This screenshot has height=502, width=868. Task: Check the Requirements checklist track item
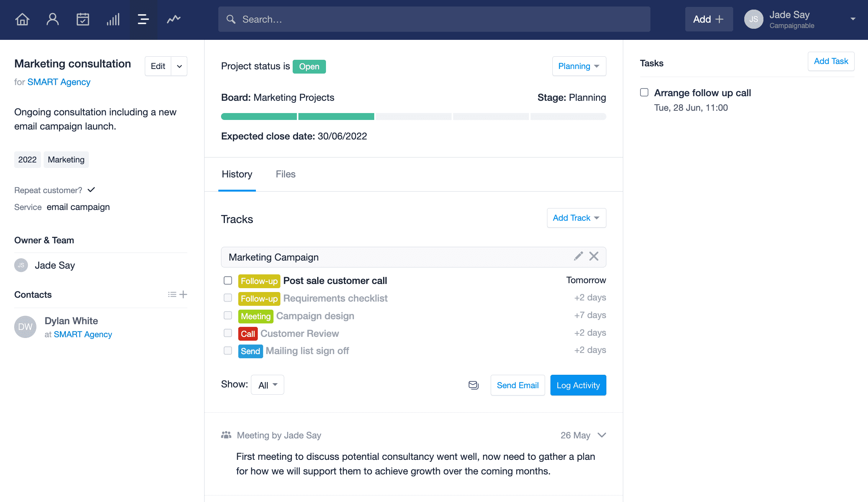tap(228, 298)
